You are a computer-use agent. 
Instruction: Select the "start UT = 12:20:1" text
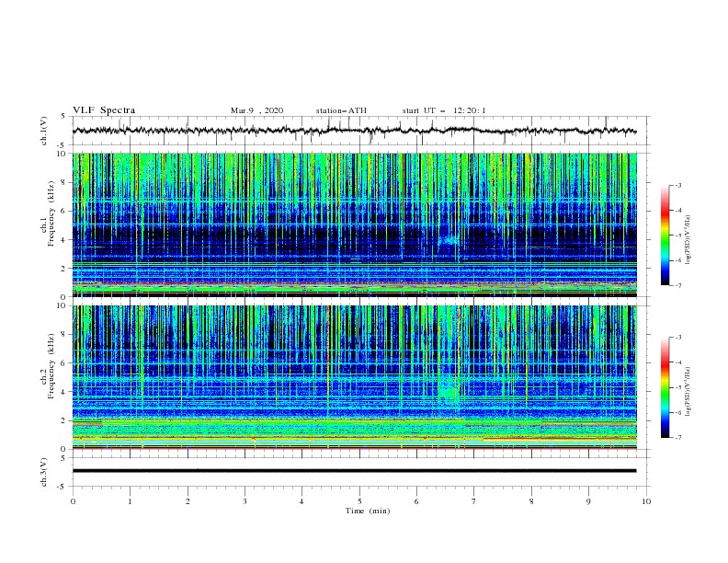(x=444, y=110)
